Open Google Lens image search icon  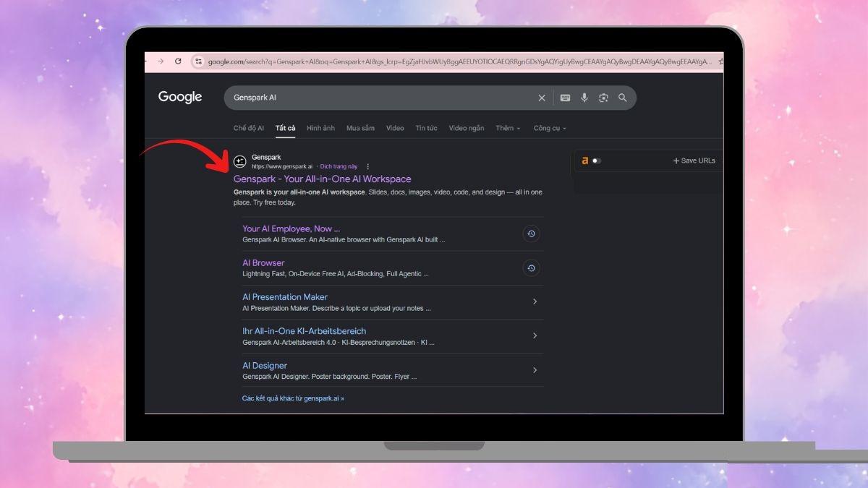tap(603, 98)
